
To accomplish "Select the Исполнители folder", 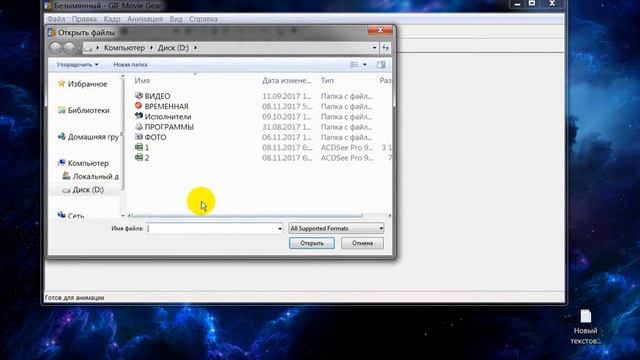I will (168, 117).
